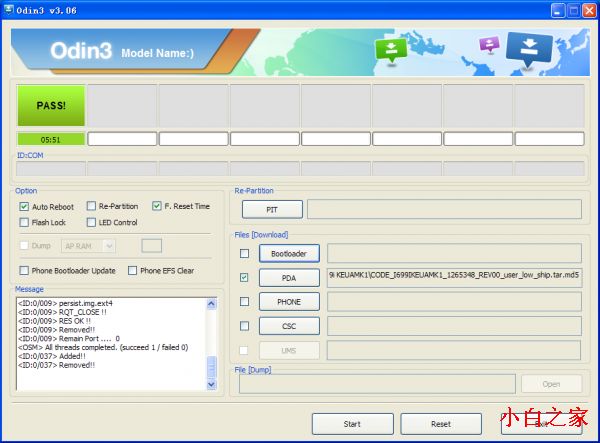Click 'Remain Port .... 0' log line
This screenshot has width=600, height=443.
(69, 339)
